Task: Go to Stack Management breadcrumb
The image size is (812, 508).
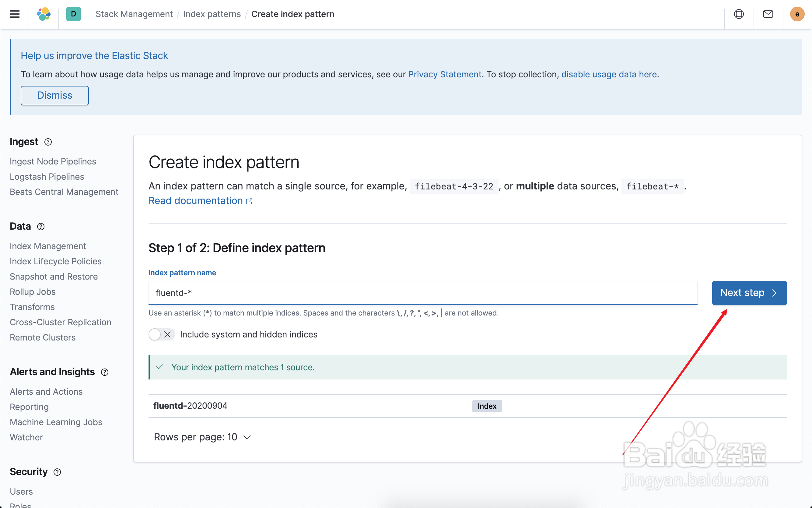Action: click(134, 14)
